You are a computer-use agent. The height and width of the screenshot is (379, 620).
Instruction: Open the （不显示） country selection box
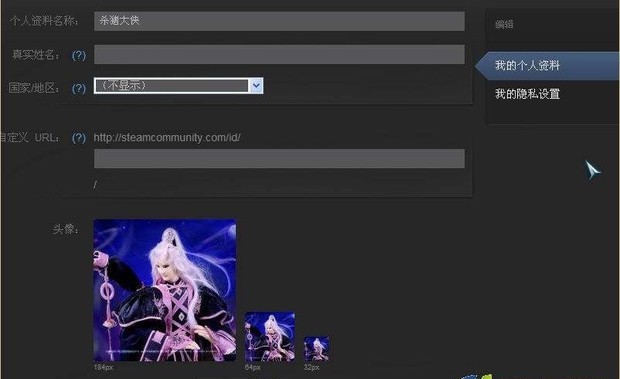178,85
